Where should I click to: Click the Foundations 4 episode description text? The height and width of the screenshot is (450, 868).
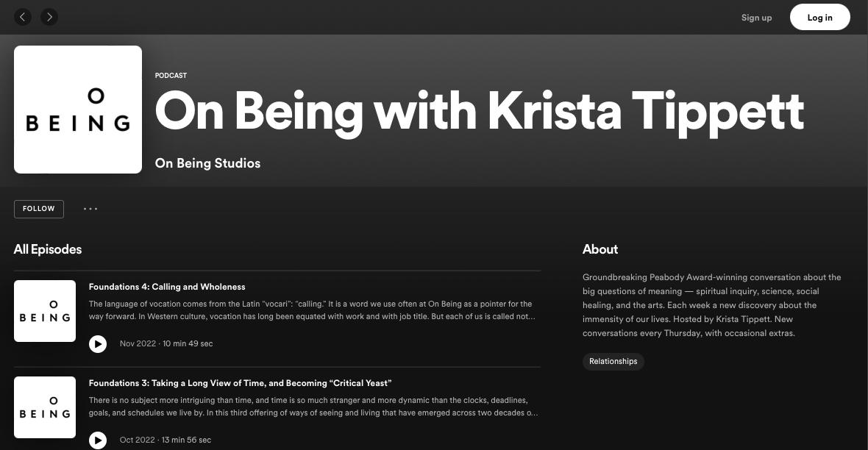pos(312,310)
